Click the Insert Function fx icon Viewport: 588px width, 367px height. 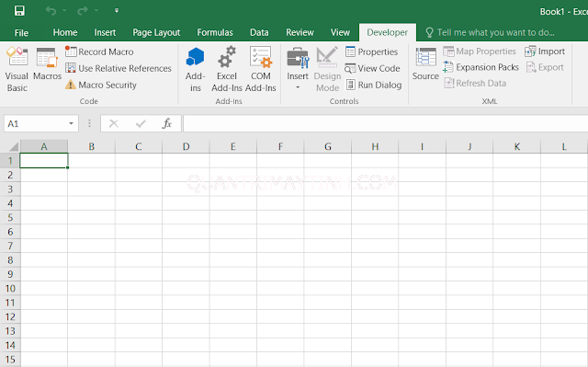click(167, 123)
